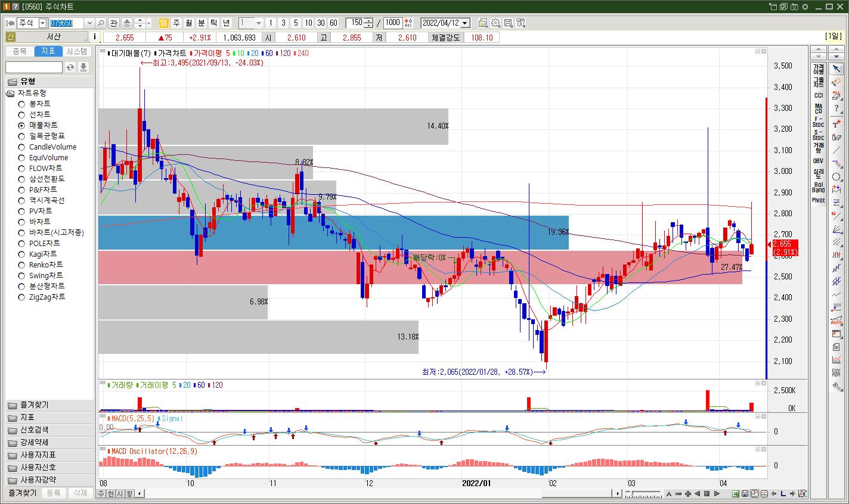Click the stock search magnifier icon
Image resolution: width=849 pixels, height=504 pixels.
click(101, 23)
